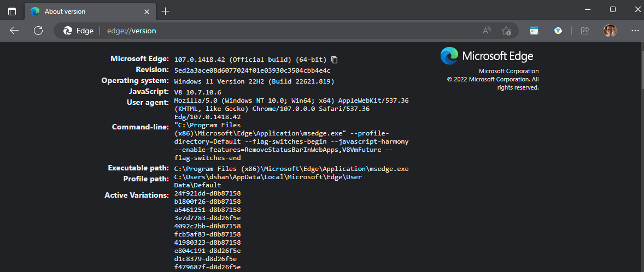
Task: Click the Edge site identity badge
Action: [x=78, y=31]
